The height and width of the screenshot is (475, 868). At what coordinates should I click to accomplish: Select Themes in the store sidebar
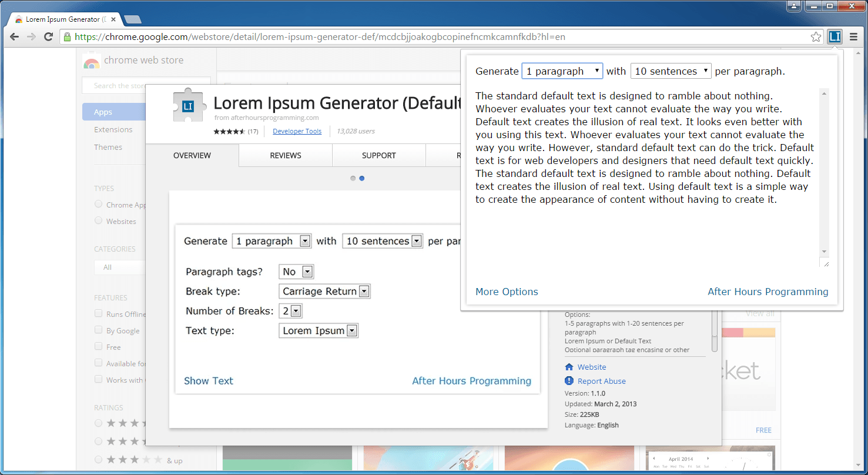(x=108, y=147)
